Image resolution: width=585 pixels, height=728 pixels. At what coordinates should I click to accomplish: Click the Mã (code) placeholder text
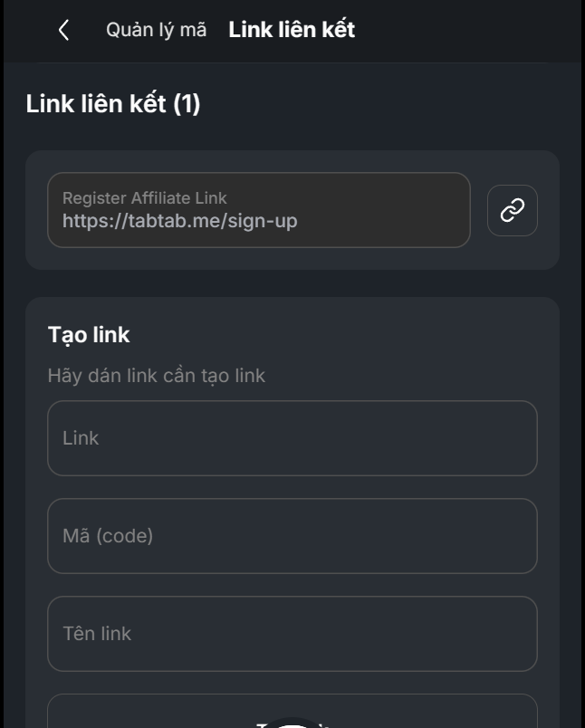[108, 536]
